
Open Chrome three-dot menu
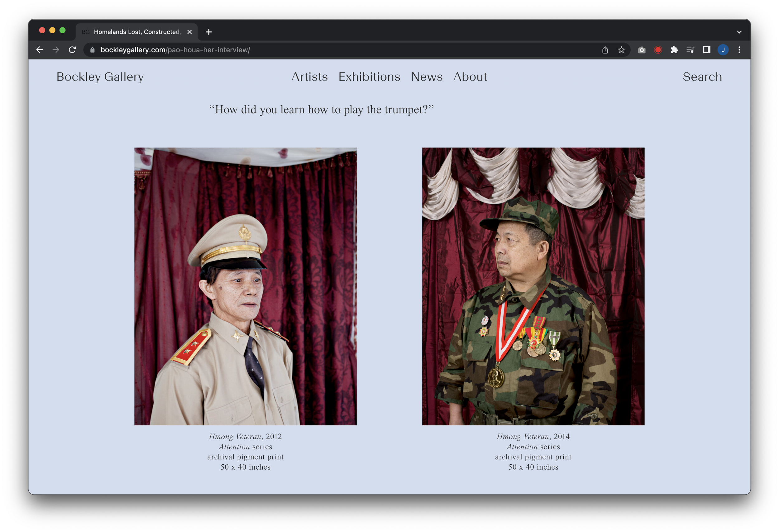tap(739, 50)
